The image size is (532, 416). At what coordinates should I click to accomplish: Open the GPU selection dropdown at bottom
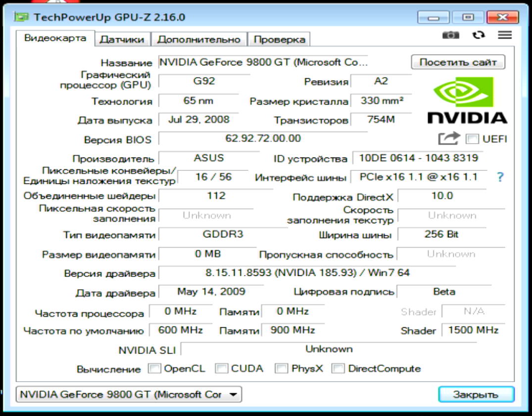coord(129,394)
